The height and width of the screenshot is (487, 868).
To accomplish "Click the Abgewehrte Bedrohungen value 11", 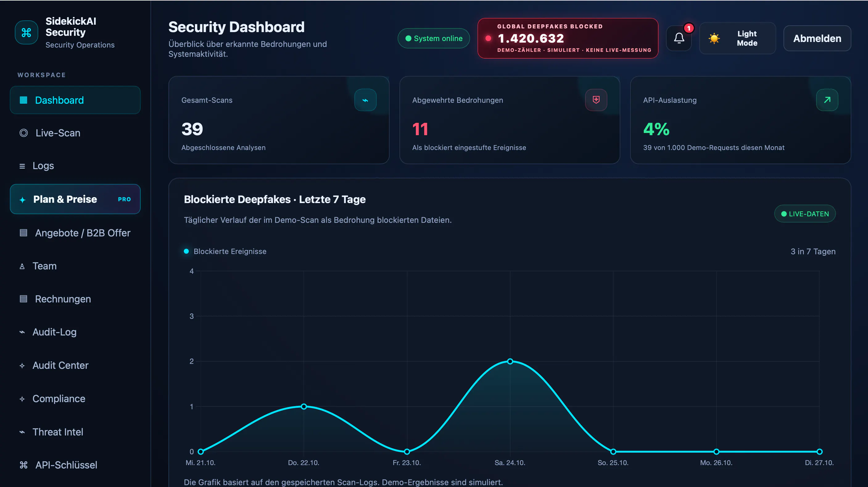I will click(420, 129).
